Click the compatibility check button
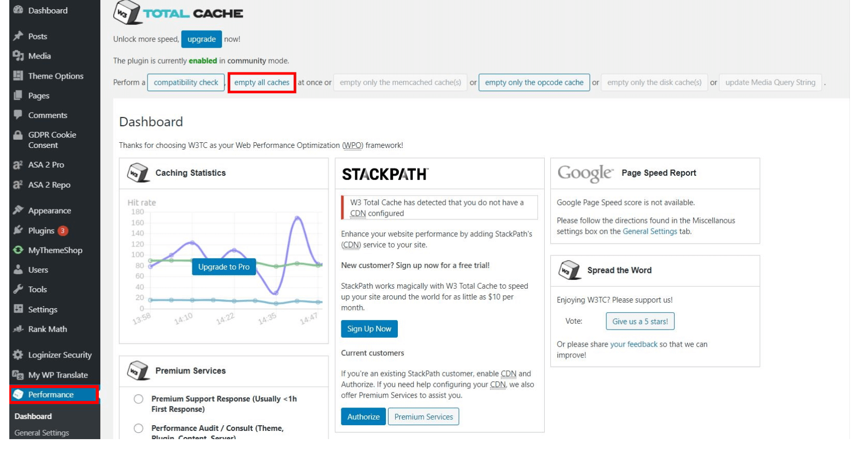Viewport: 868px width, 450px height. pos(186,82)
